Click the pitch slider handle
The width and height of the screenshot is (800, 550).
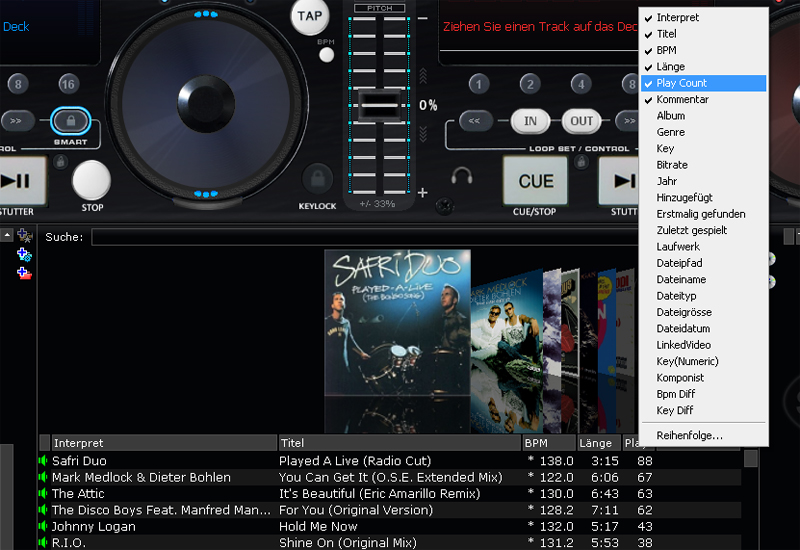379,105
